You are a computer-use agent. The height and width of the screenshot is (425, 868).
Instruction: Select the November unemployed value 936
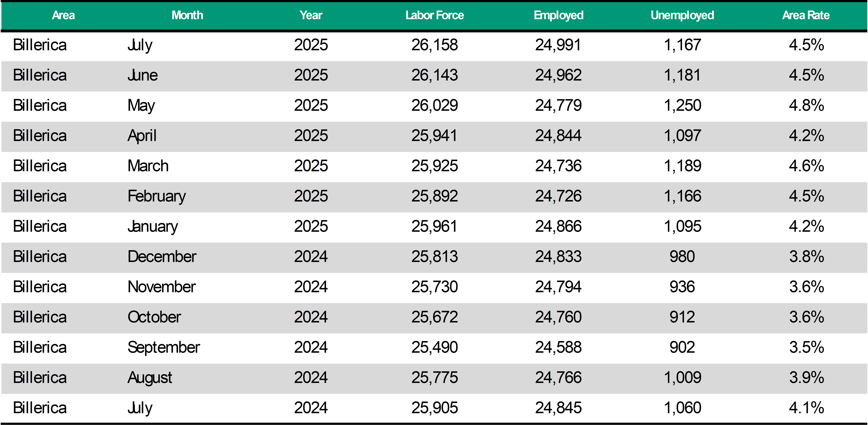click(x=682, y=287)
